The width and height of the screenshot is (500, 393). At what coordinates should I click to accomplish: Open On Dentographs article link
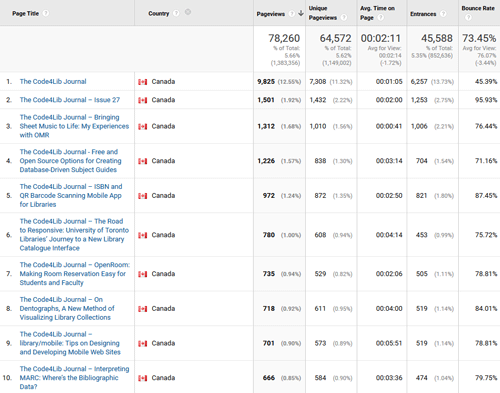pyautogui.click(x=67, y=308)
